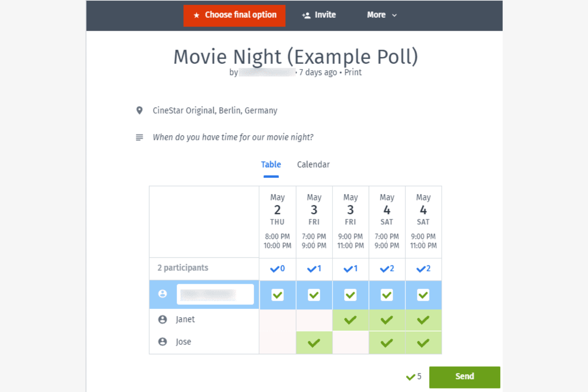Uncheck the May 2 THU 8:00 PM checkbox
Image resolution: width=588 pixels, height=392 pixels.
[277, 295]
